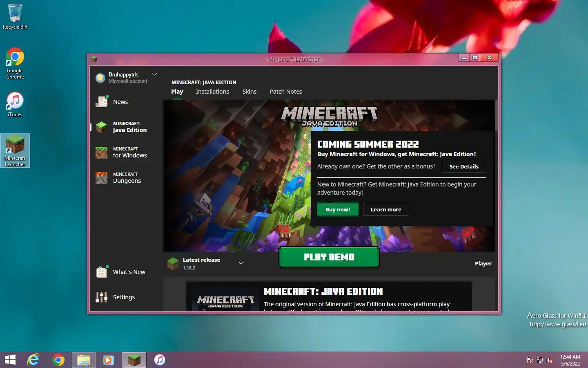Open the media player taskbar icon
Viewport: 588px width, 368px height.
[x=109, y=360]
